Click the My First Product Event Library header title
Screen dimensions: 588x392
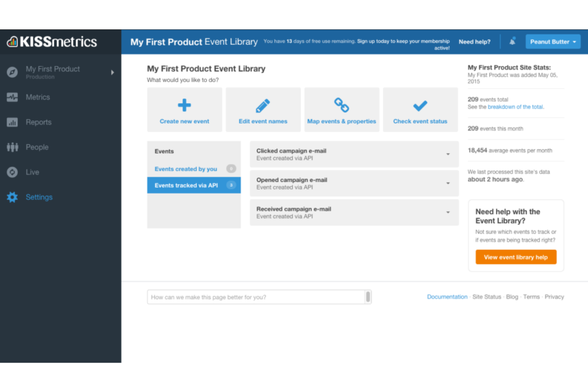pos(194,42)
